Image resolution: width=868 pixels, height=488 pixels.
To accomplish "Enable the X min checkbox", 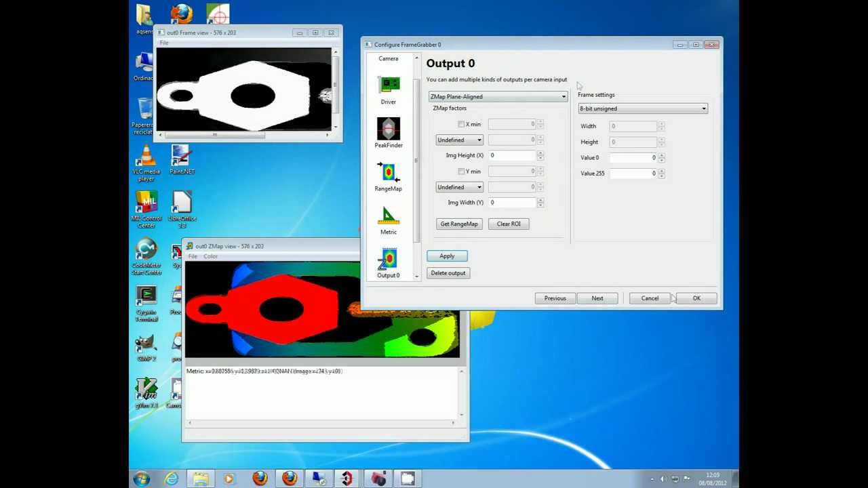I will (461, 124).
